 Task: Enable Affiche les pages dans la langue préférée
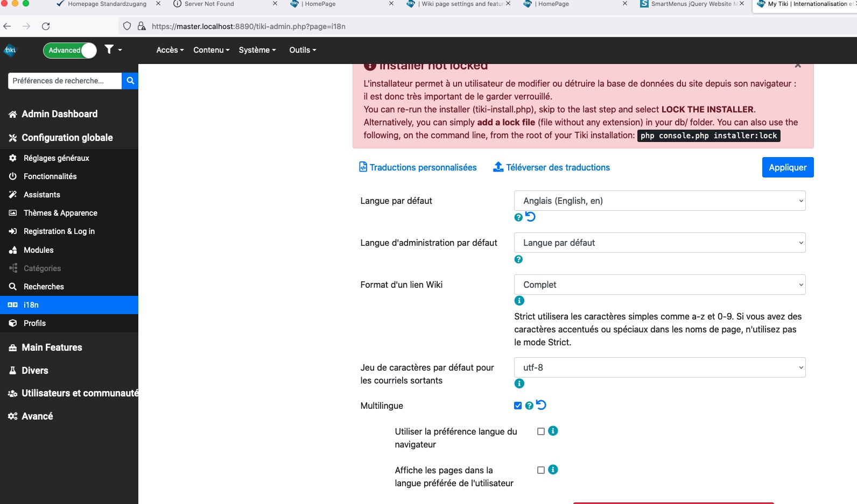(541, 470)
